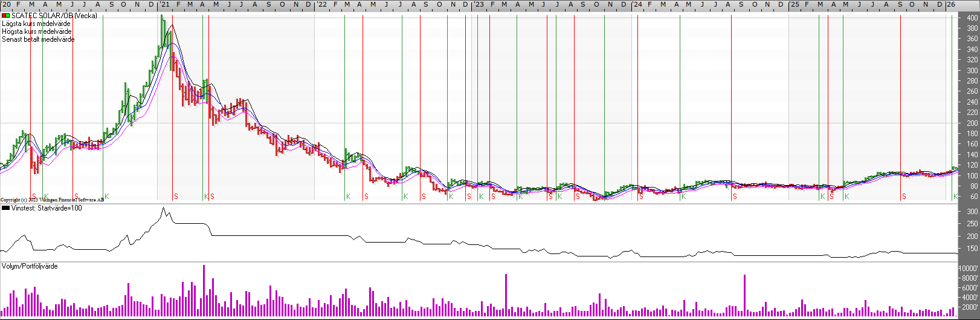Image resolution: width=980 pixels, height=320 pixels.
Task: Select the '22 year marker on the time axis
Action: tap(322, 5)
